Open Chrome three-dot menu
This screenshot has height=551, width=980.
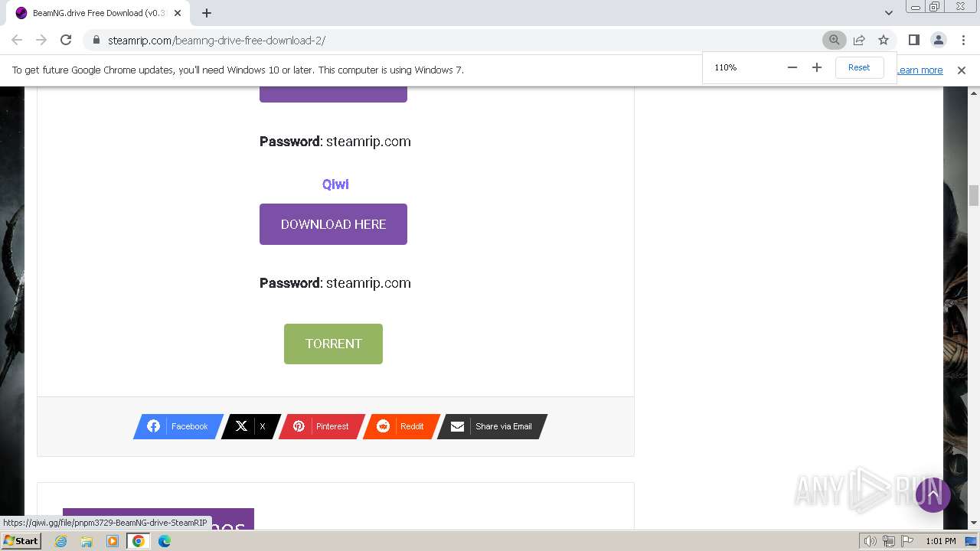click(963, 40)
